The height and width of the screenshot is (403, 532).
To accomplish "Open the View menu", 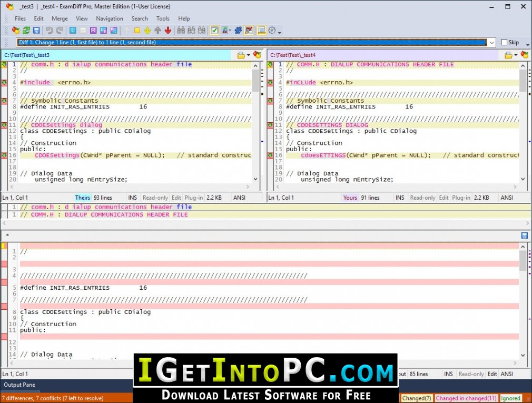I will [82, 18].
